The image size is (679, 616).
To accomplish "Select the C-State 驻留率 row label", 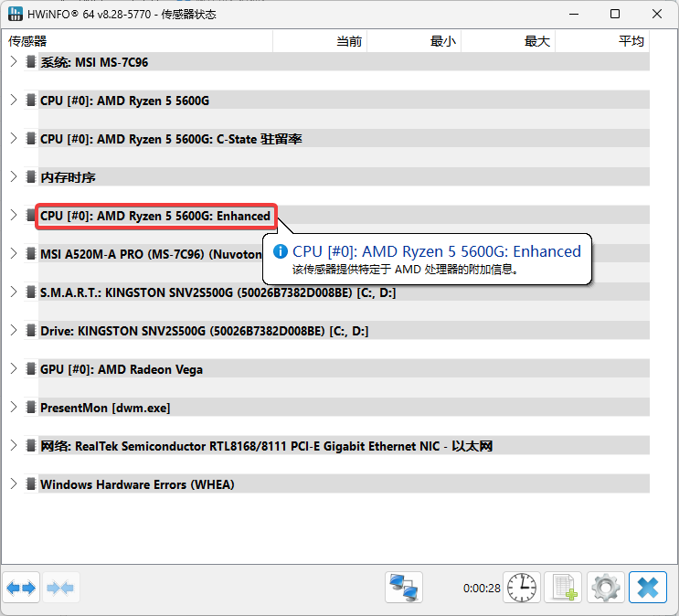I will (171, 139).
